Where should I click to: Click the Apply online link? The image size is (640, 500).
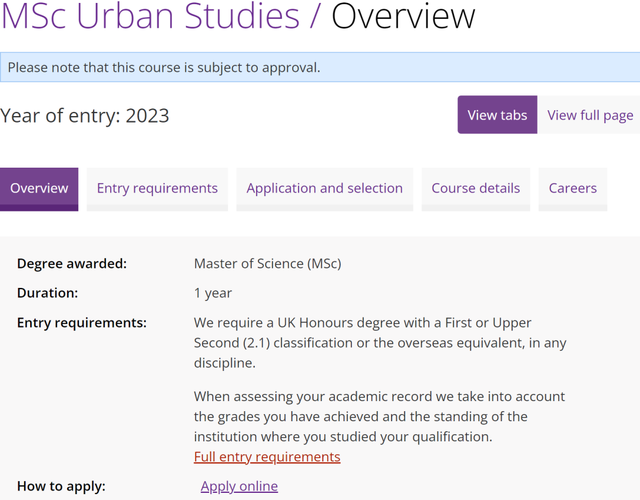coord(239,486)
